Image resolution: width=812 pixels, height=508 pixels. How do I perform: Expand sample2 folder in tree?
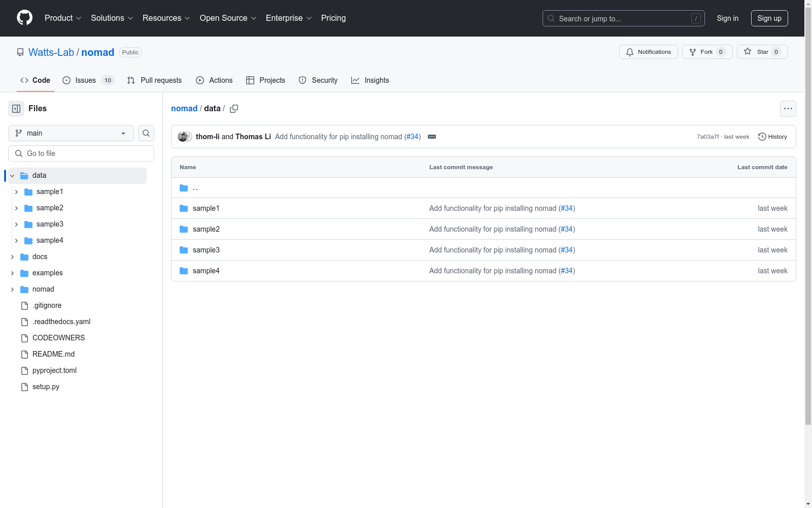tap(16, 208)
